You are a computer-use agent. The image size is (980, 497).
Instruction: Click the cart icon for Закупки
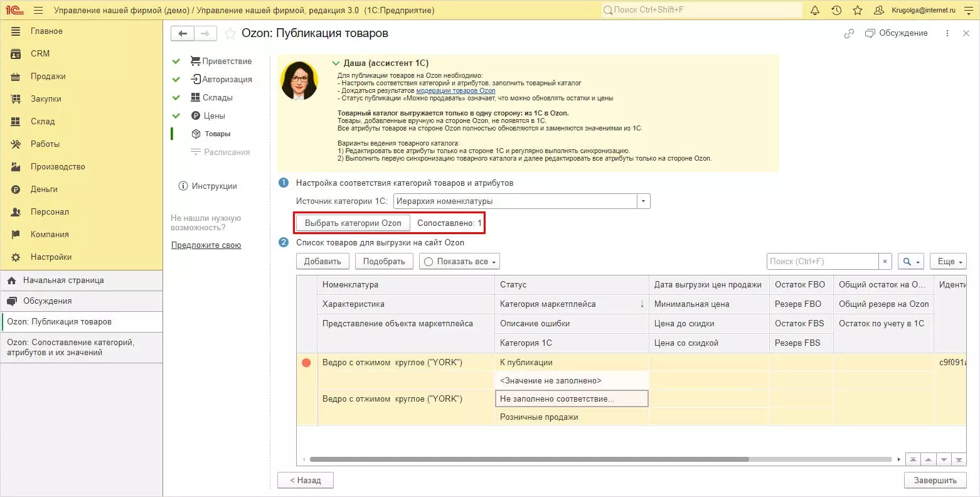(x=16, y=99)
